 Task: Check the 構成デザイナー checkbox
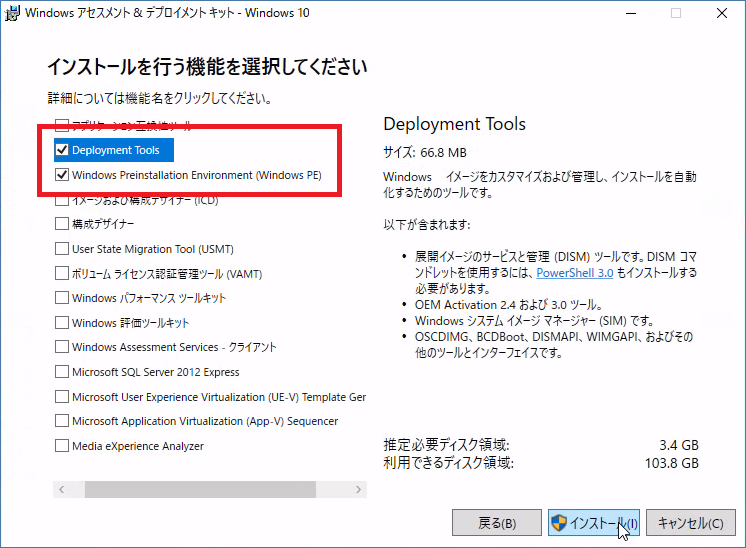pos(62,224)
